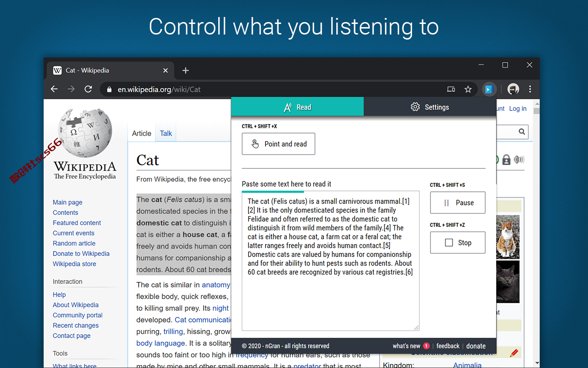Image resolution: width=588 pixels, height=368 pixels.
Task: Click the red pencil edit icon
Action: tap(514, 353)
